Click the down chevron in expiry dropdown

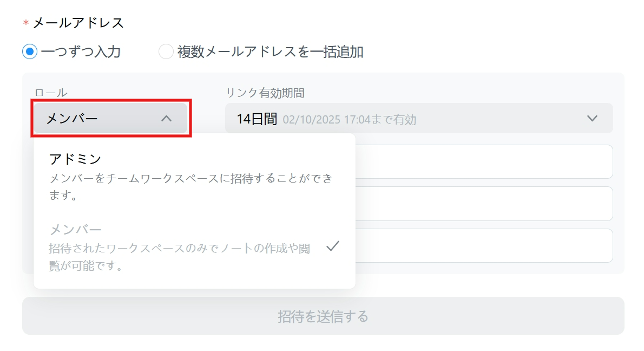click(x=592, y=119)
